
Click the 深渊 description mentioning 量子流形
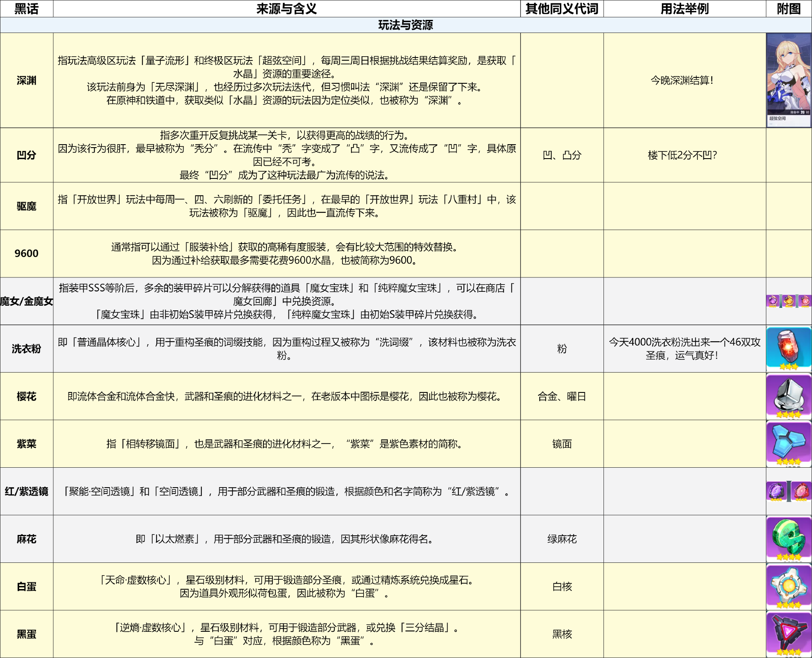287,80
